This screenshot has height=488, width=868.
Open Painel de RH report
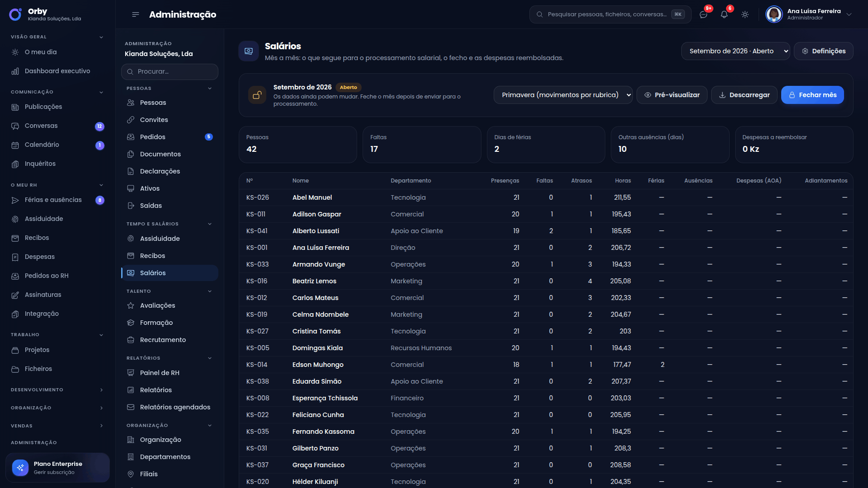(170, 373)
